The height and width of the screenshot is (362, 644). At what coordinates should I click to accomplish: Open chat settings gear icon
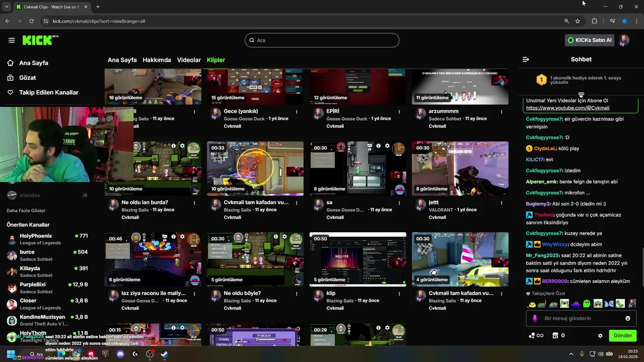(x=600, y=336)
